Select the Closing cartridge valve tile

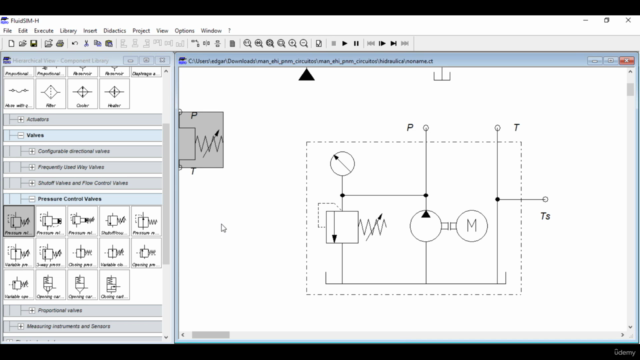coord(114,284)
